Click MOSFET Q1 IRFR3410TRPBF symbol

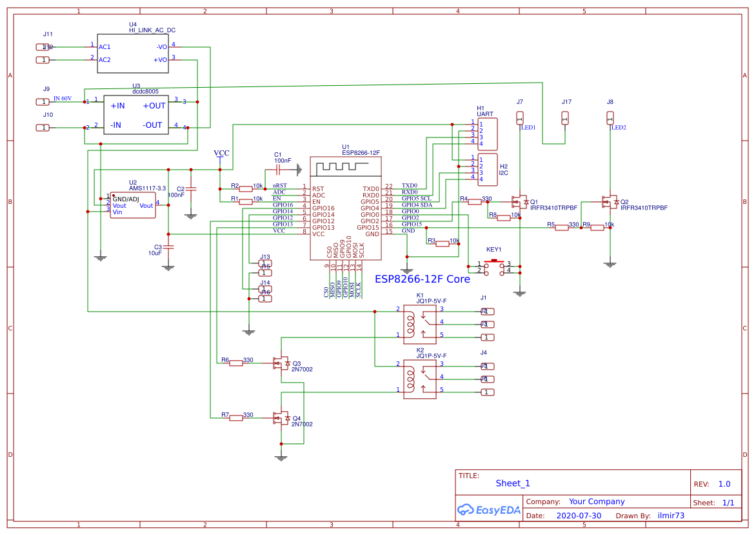coord(519,202)
